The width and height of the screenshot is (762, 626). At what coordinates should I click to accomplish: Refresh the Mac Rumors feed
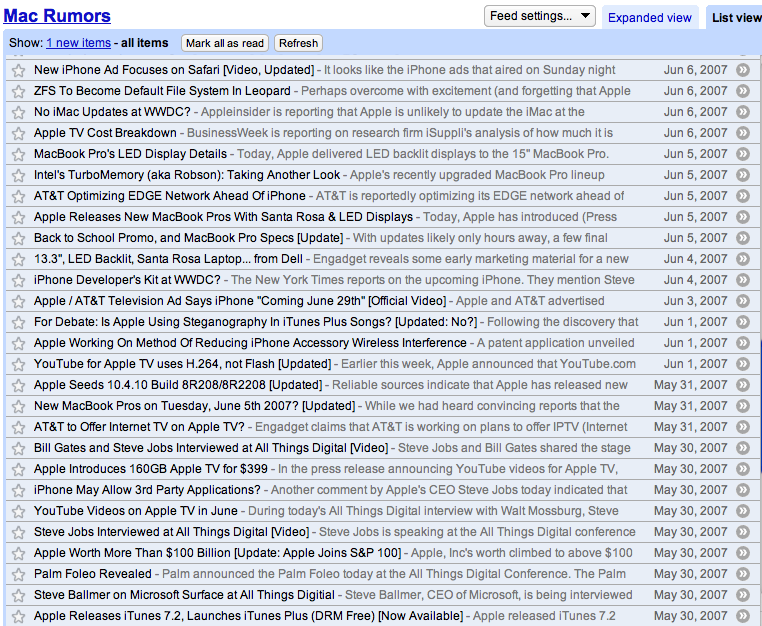coord(298,43)
